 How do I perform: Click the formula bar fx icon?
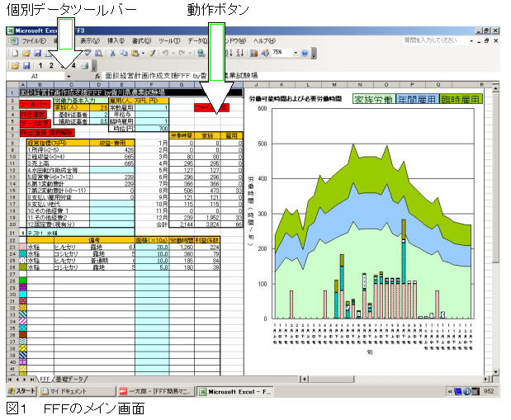click(x=98, y=76)
